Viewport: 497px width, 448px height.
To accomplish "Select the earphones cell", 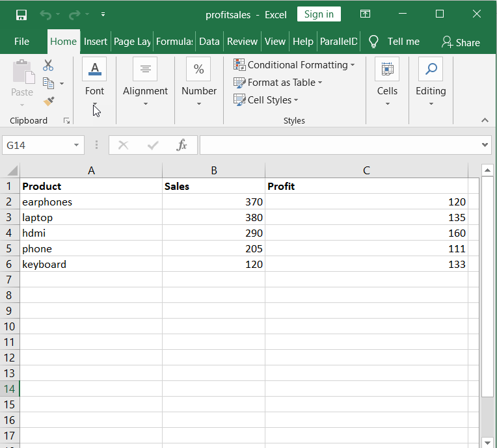I will click(91, 202).
